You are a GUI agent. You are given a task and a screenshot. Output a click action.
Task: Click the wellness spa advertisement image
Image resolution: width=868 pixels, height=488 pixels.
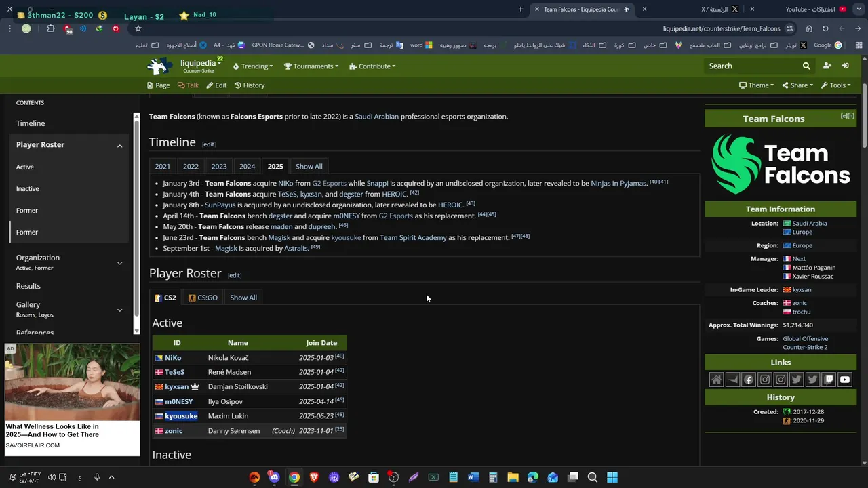pyautogui.click(x=72, y=382)
